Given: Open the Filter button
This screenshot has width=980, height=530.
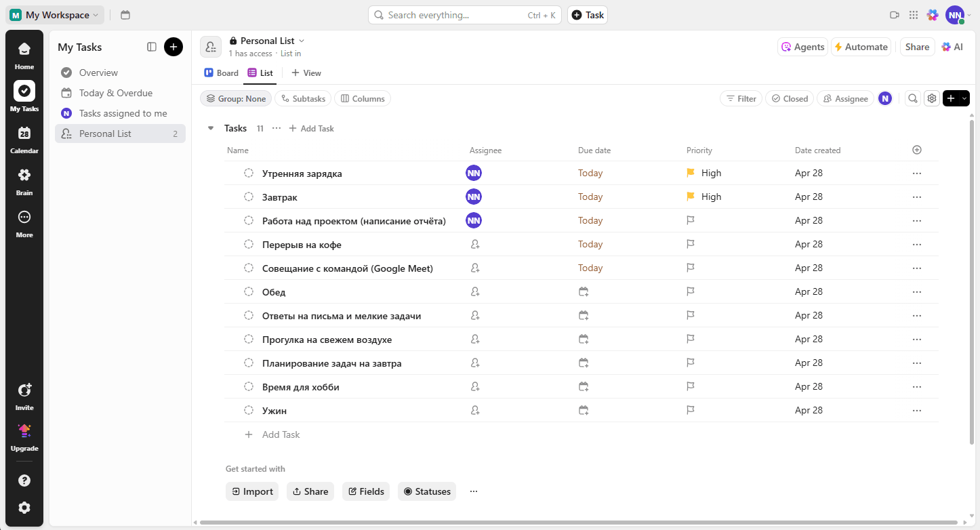Looking at the screenshot, I should point(741,98).
